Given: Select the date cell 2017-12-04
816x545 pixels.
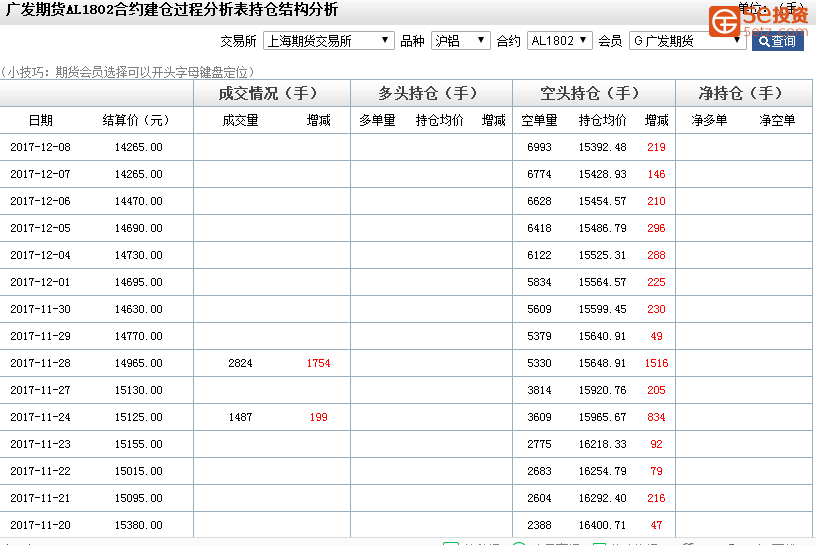Looking at the screenshot, I should click(40, 256).
